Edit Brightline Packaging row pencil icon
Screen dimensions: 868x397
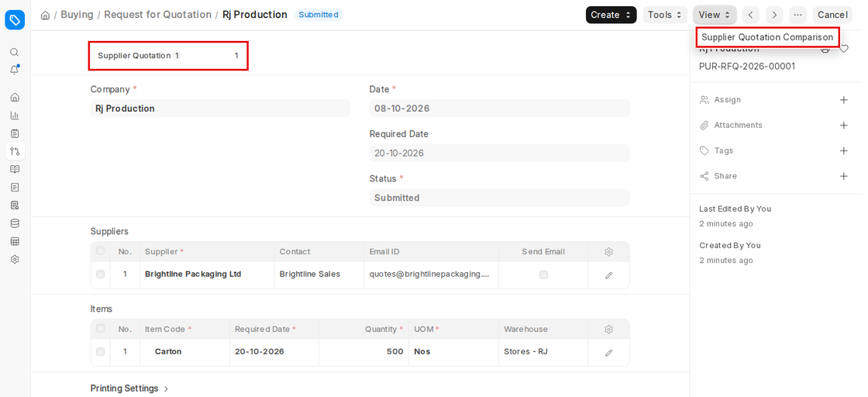point(609,274)
